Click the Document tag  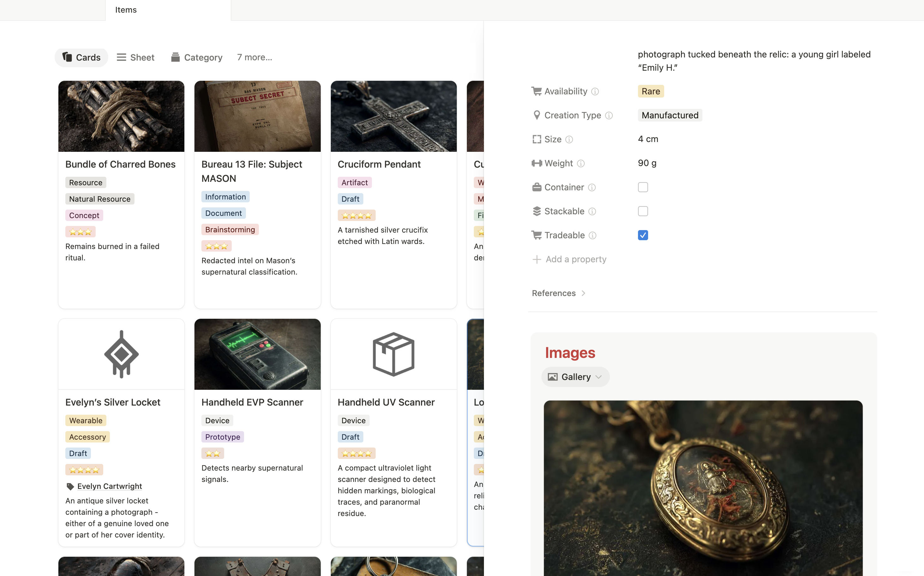224,213
